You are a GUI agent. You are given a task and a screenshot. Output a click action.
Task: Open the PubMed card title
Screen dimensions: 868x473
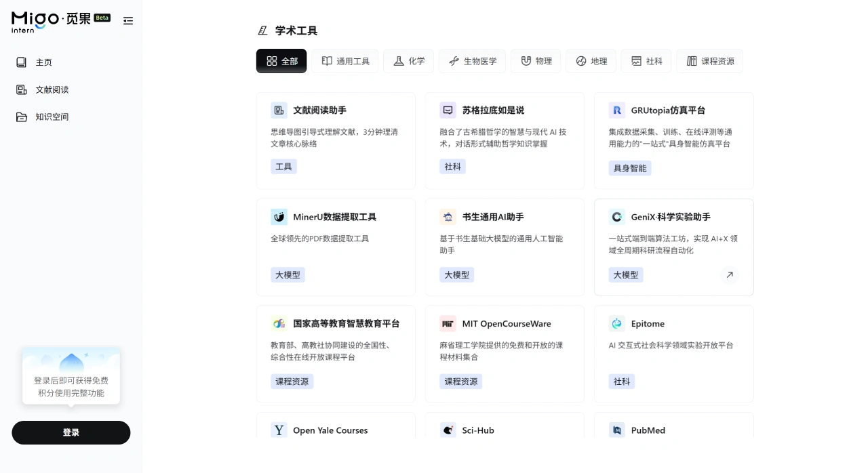648,430
